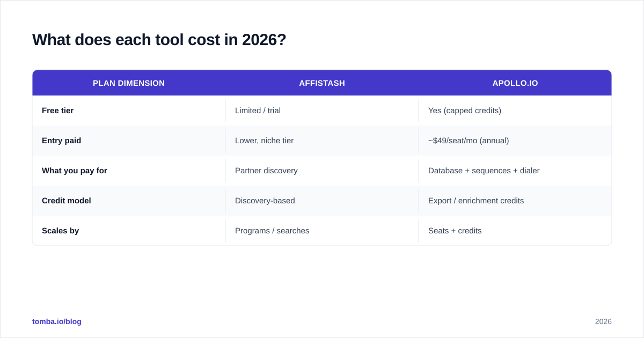Select the 'Credit model' row label
The height and width of the screenshot is (338, 644).
[67, 201]
